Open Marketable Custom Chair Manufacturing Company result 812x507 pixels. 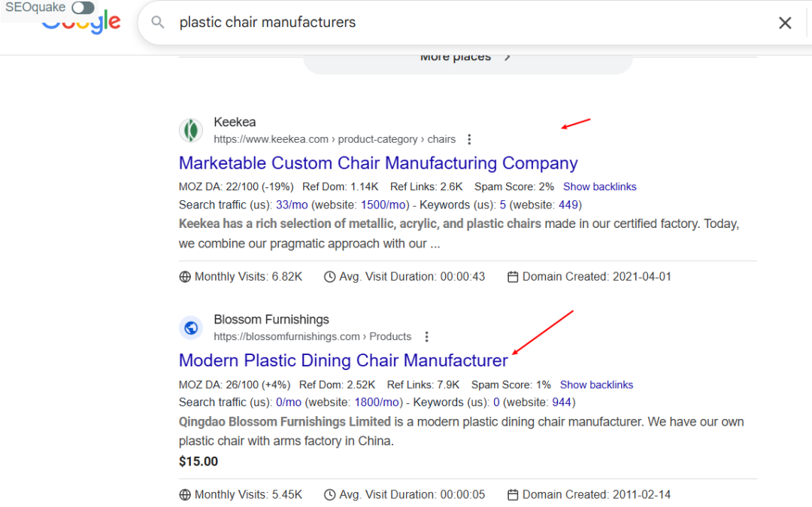[x=378, y=163]
